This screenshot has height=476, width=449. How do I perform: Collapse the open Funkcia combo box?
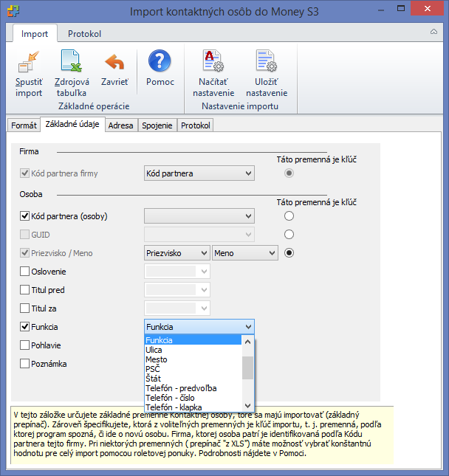[199, 327]
